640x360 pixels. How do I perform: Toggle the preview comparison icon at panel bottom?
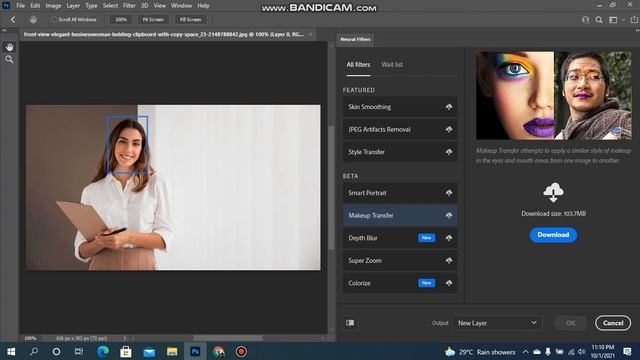pyautogui.click(x=350, y=323)
